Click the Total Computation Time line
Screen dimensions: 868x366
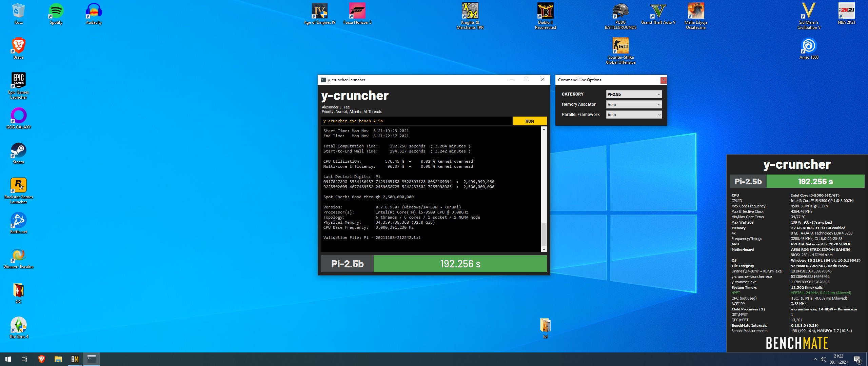(x=397, y=146)
